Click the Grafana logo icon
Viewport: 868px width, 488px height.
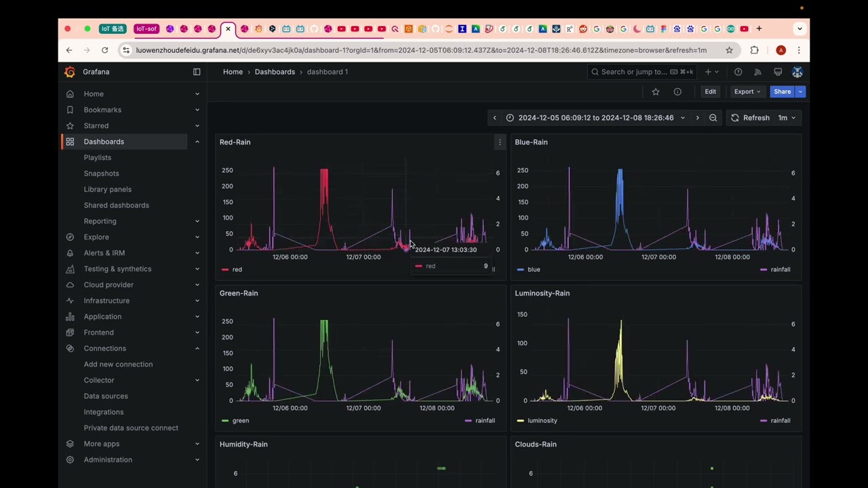[x=70, y=72]
